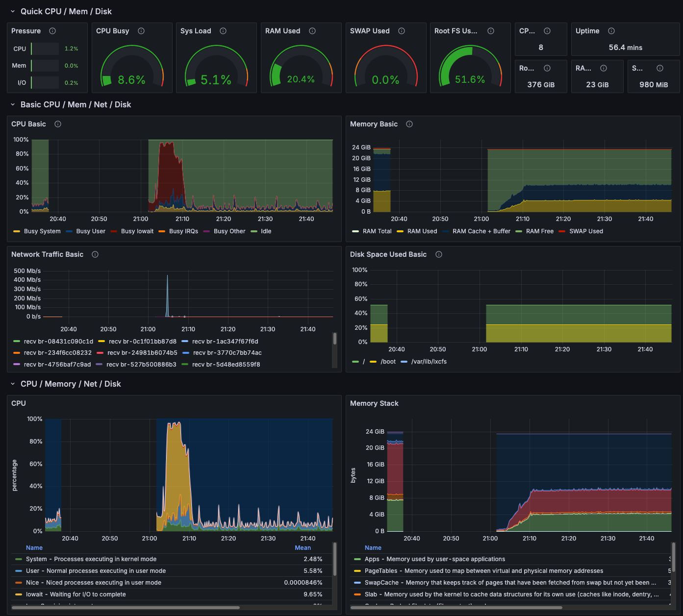Click the Network Traffic Basic info icon
683x616 pixels.
coord(95,254)
